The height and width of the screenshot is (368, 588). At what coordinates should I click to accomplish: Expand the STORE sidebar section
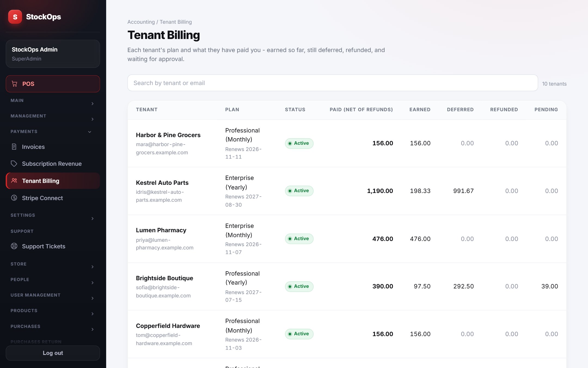[x=53, y=264]
